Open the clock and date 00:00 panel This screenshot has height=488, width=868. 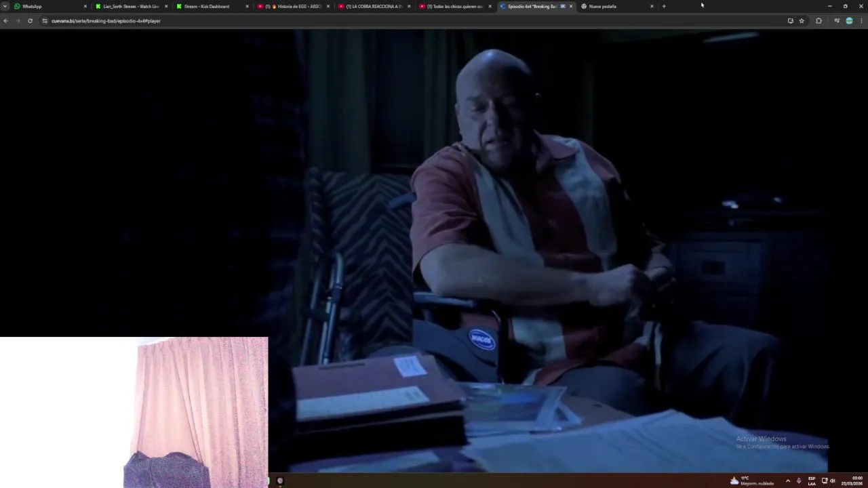click(x=852, y=481)
